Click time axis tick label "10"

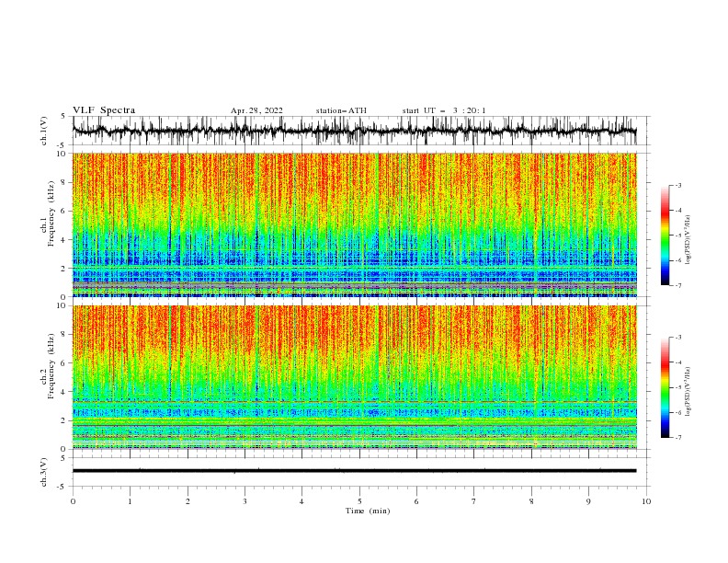tap(646, 501)
